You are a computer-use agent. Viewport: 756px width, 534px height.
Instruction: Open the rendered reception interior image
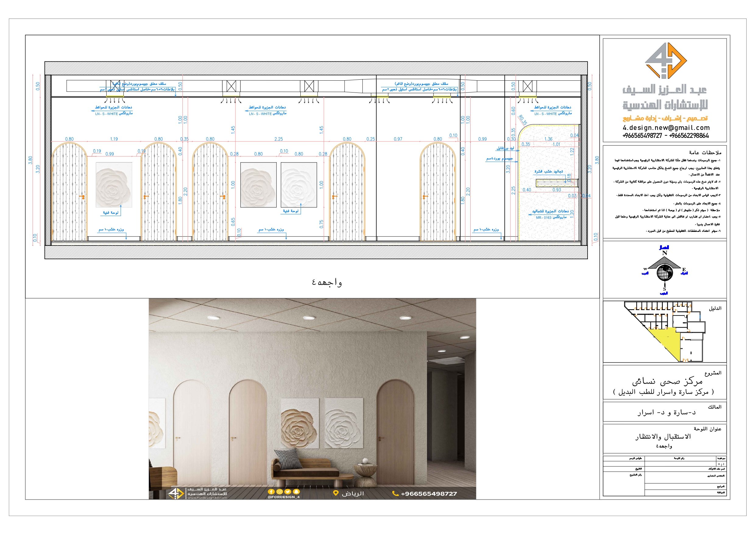coord(313,395)
